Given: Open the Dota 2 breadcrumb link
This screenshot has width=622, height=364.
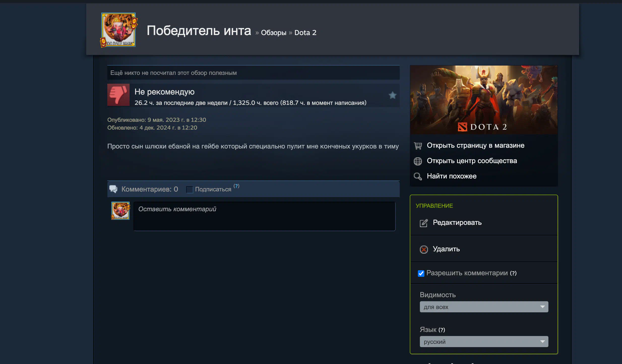Looking at the screenshot, I should click(x=305, y=33).
